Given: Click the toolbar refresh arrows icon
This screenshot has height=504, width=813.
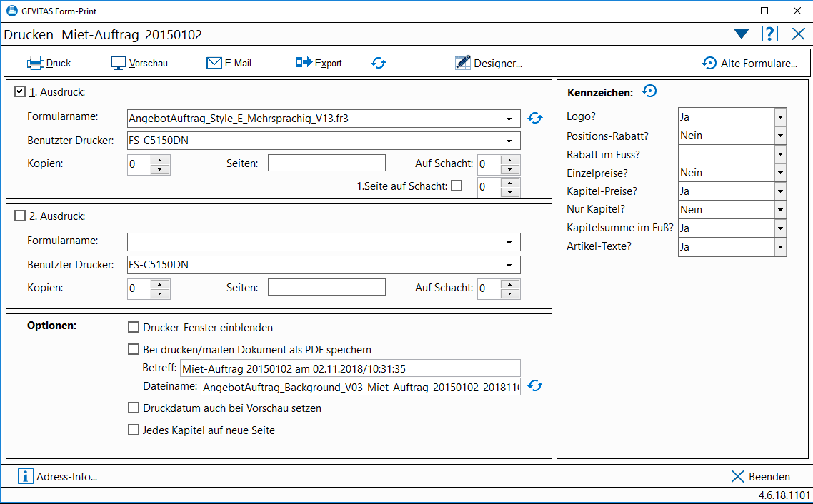Looking at the screenshot, I should click(379, 64).
